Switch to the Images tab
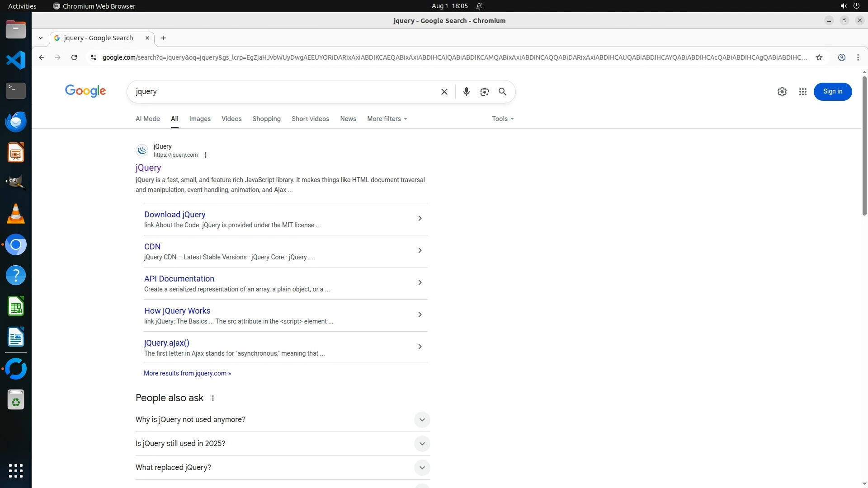 pos(199,119)
